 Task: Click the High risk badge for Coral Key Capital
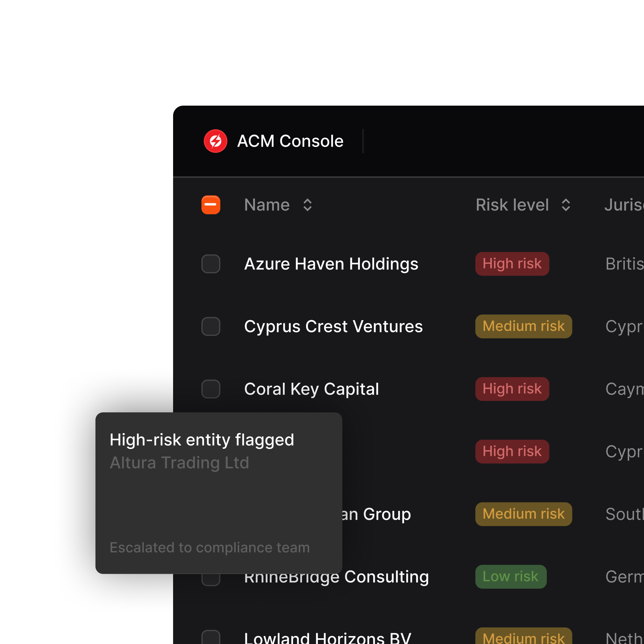point(512,389)
